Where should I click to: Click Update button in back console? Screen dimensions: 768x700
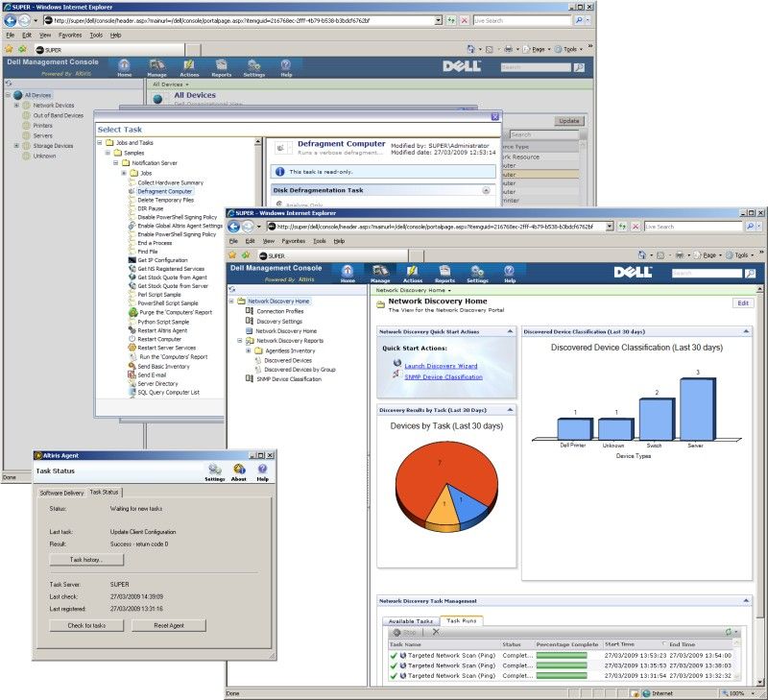tap(568, 120)
